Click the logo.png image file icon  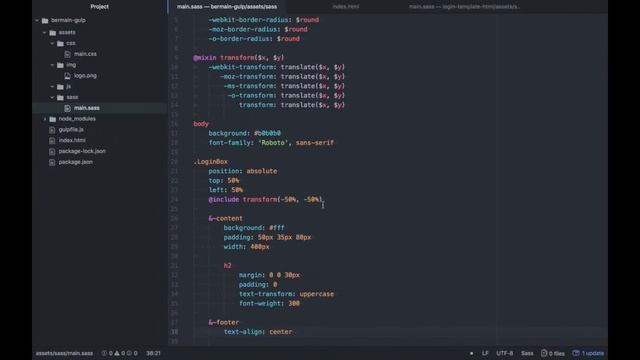click(68, 76)
